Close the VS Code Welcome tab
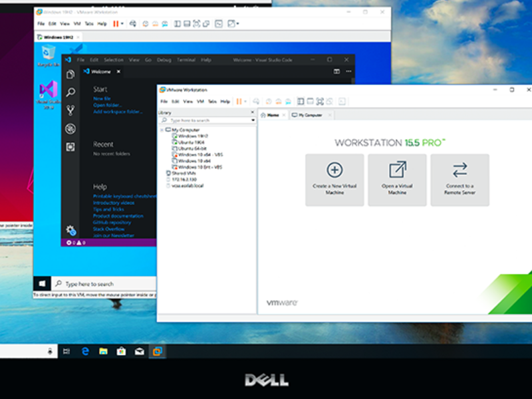Viewport: 532px width, 399px height. (118, 72)
